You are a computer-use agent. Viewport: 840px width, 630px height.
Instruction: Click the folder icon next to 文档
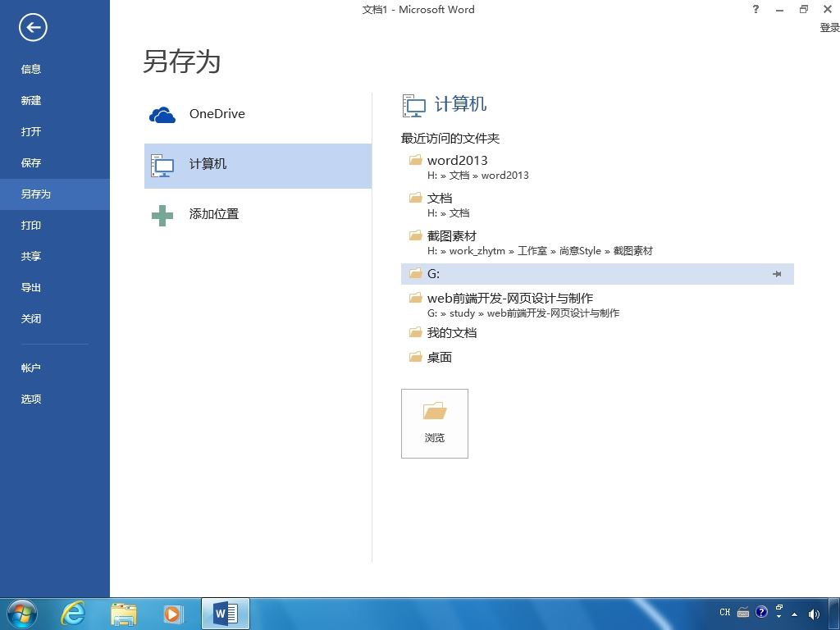pos(416,198)
